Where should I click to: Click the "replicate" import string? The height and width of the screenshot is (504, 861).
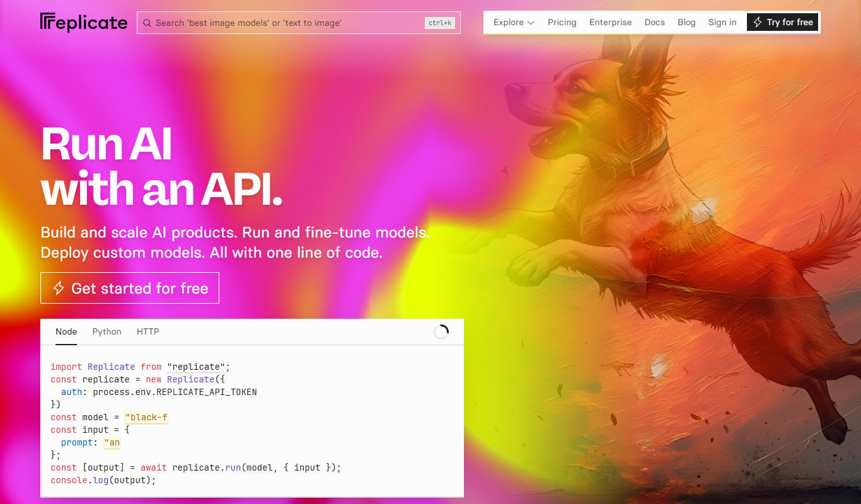click(196, 367)
